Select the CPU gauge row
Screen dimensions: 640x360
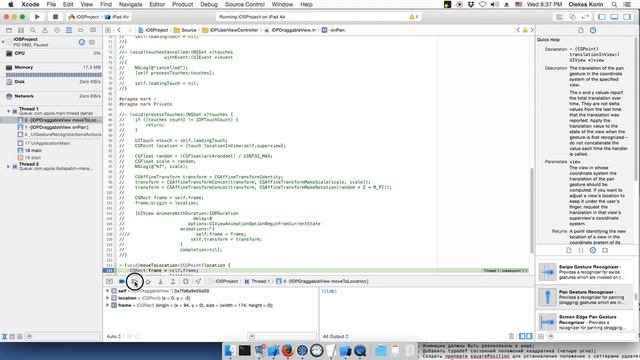click(x=51, y=53)
